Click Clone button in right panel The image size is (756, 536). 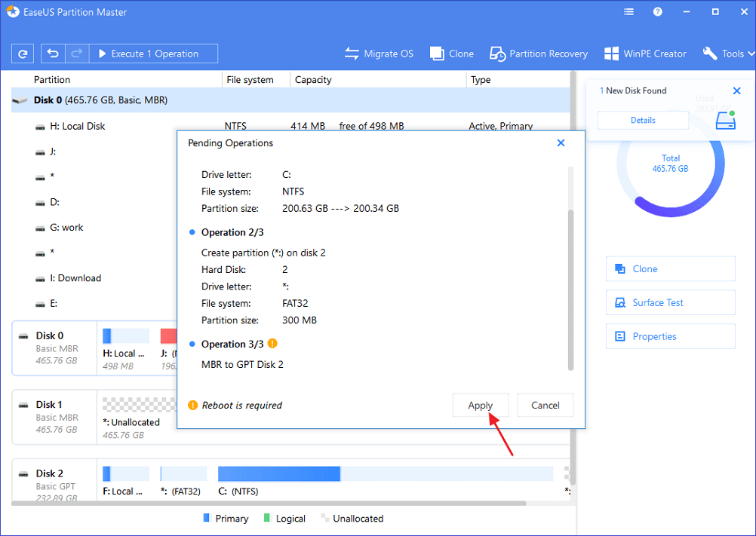point(670,268)
